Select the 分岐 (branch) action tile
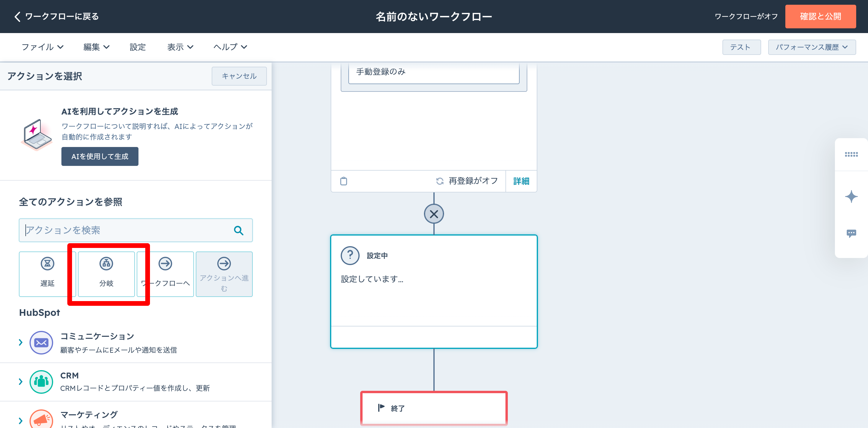Screen dimensions: 868x428 click(107, 274)
